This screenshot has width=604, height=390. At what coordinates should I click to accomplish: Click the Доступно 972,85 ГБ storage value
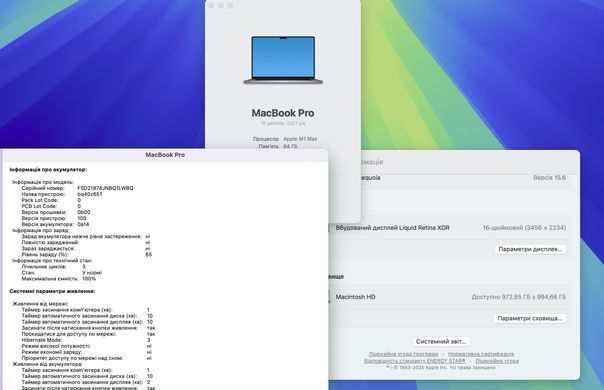[519, 297]
